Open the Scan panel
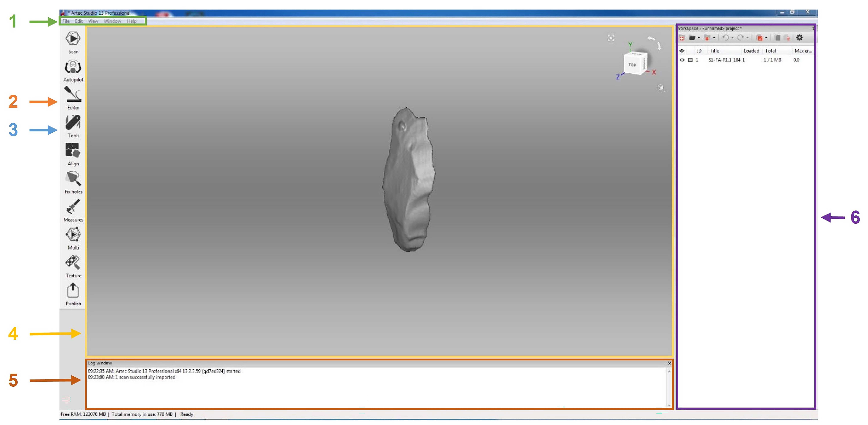Screen dimensions: 868x425 point(73,42)
